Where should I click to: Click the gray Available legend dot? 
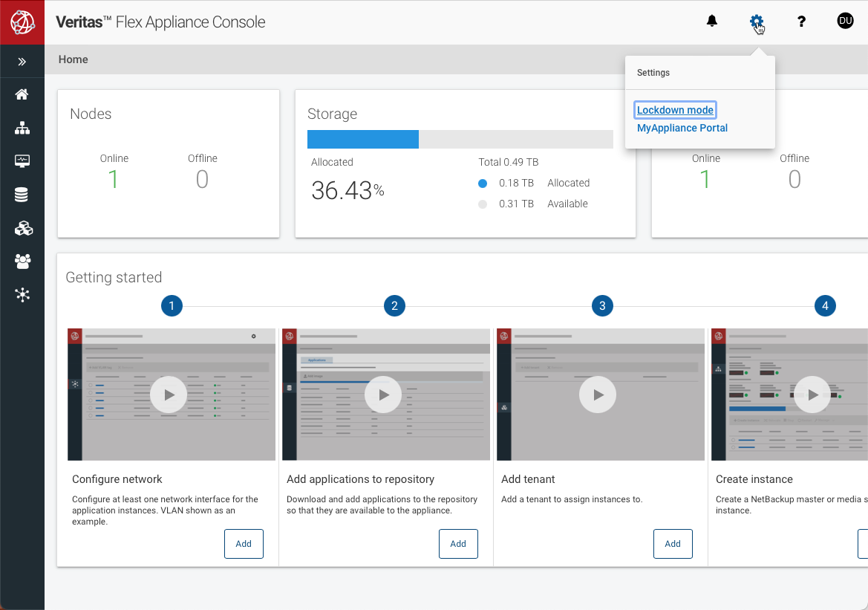[x=483, y=204]
